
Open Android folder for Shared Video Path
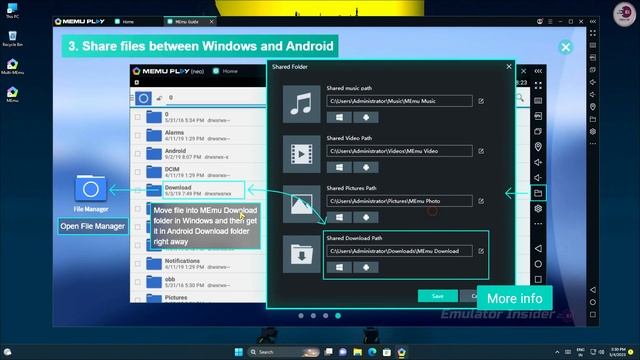point(366,167)
